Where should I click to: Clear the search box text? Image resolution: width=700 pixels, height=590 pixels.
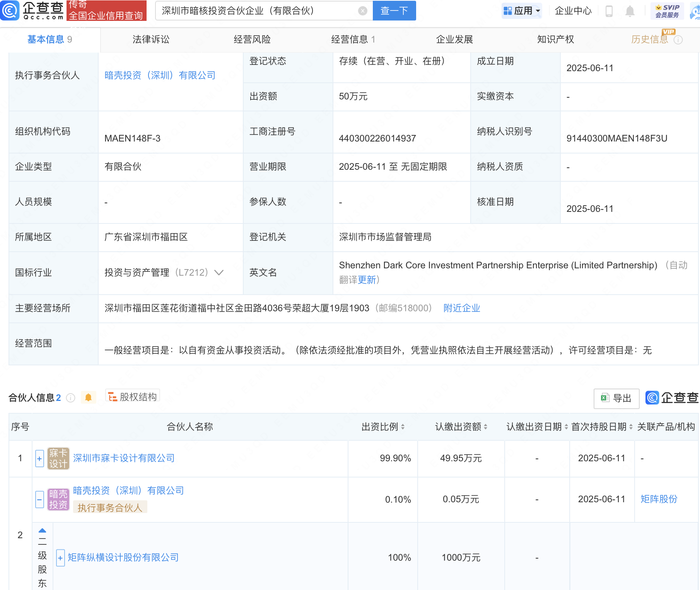click(362, 11)
